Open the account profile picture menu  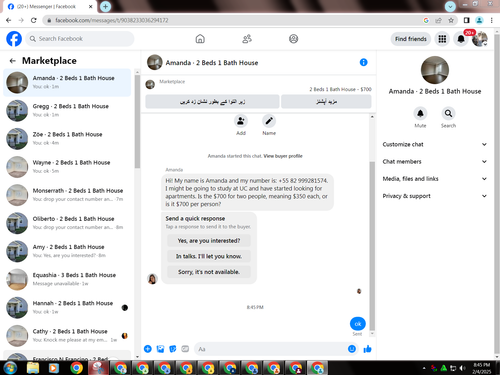tap(480, 39)
